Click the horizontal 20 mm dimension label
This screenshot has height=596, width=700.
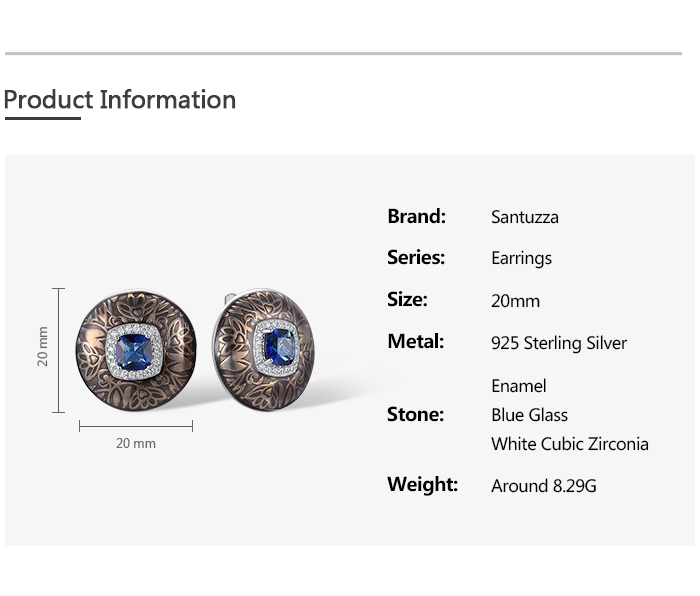(136, 443)
